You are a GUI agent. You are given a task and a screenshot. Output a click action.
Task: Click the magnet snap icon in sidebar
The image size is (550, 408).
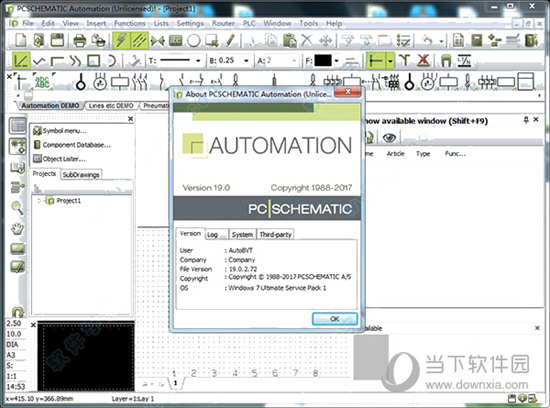click(18, 312)
